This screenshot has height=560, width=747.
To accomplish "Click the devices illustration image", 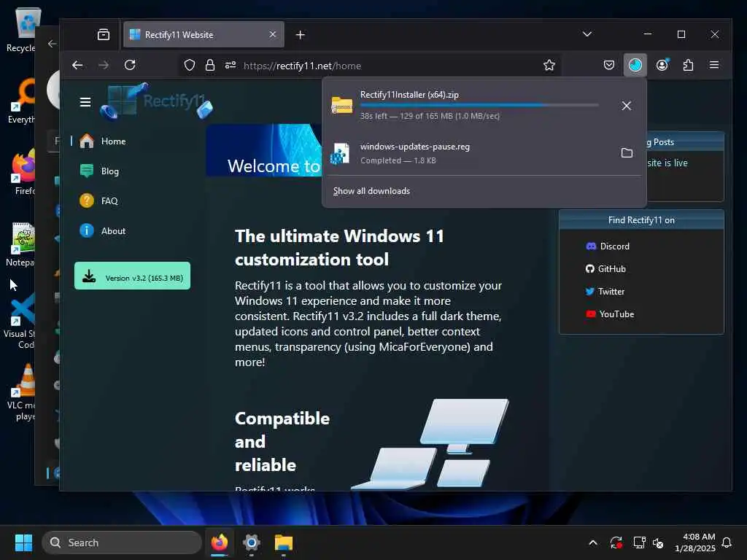I will [430, 444].
